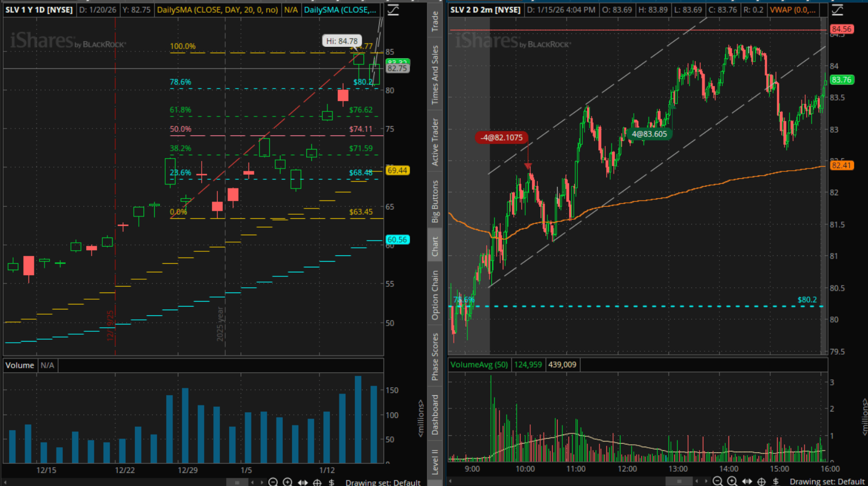Image resolution: width=868 pixels, height=486 pixels.
Task: Click the $71.59 Fibonacci price label
Action: (361, 148)
